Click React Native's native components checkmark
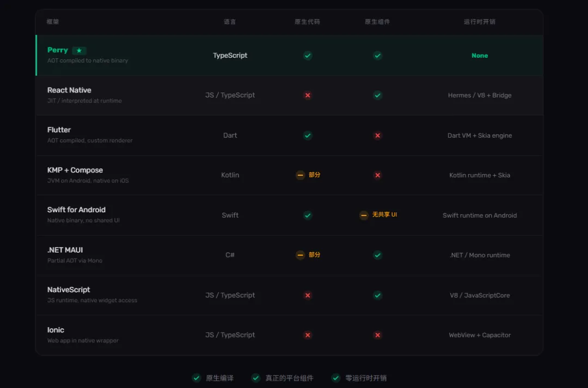The width and height of the screenshot is (588, 388). point(378,95)
